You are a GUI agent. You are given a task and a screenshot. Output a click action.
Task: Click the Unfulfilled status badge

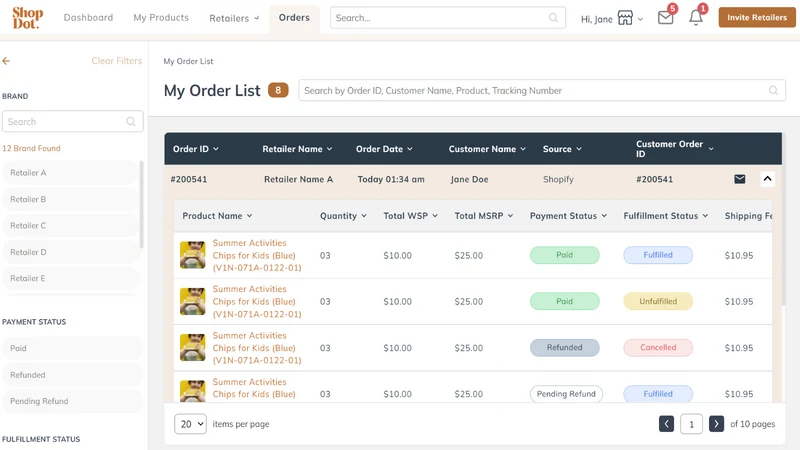[658, 301]
